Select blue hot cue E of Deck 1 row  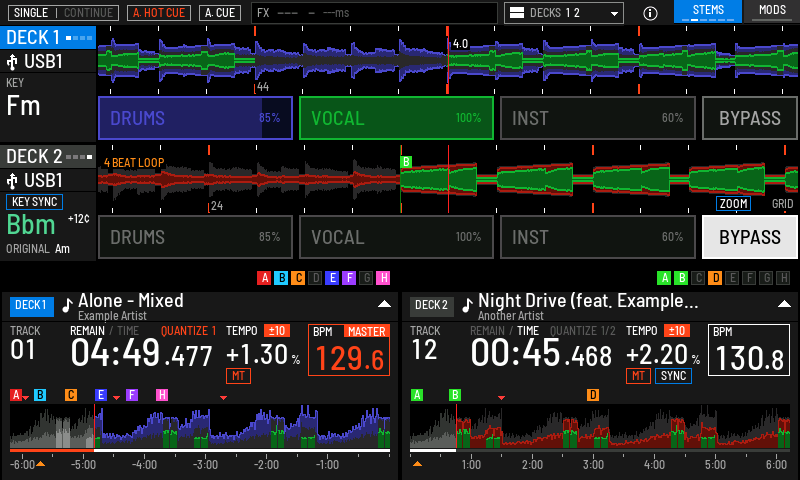click(332, 278)
